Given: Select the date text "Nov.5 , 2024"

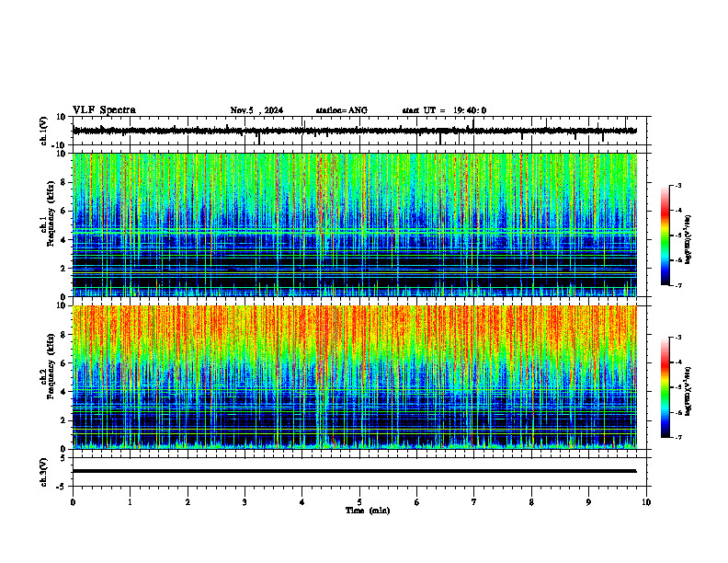Looking at the screenshot, I should click(x=256, y=110).
